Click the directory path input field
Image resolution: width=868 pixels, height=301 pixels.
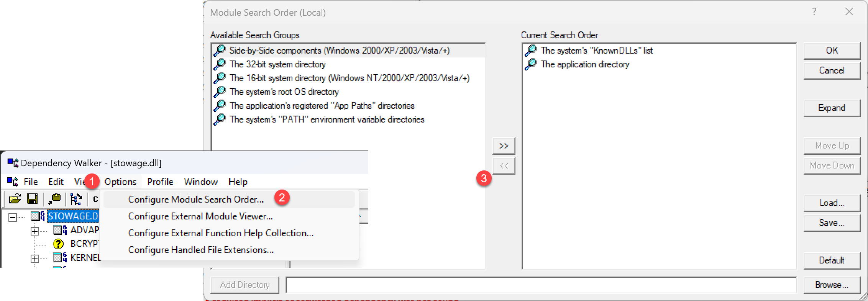coord(541,285)
